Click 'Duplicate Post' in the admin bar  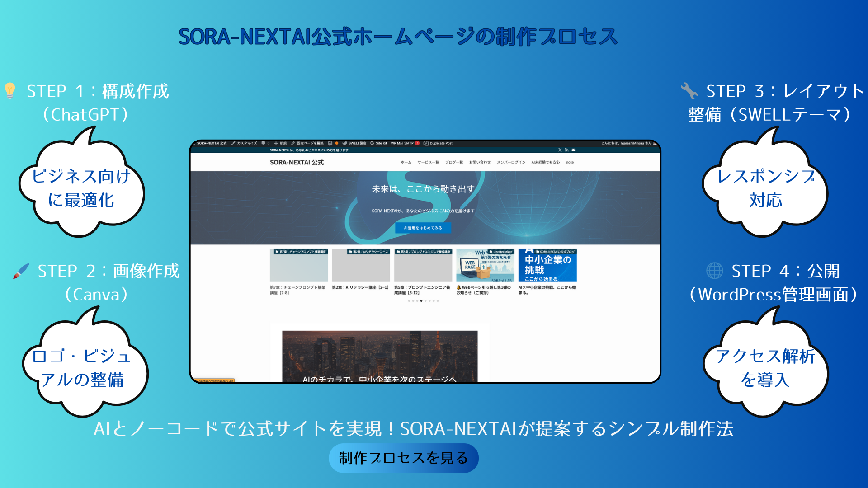point(438,143)
